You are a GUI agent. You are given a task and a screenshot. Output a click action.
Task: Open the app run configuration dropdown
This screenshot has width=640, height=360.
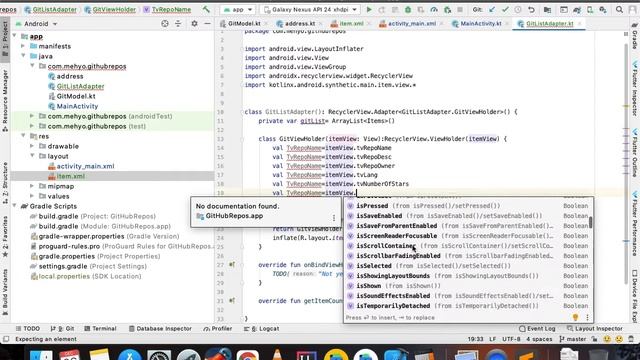[237, 9]
